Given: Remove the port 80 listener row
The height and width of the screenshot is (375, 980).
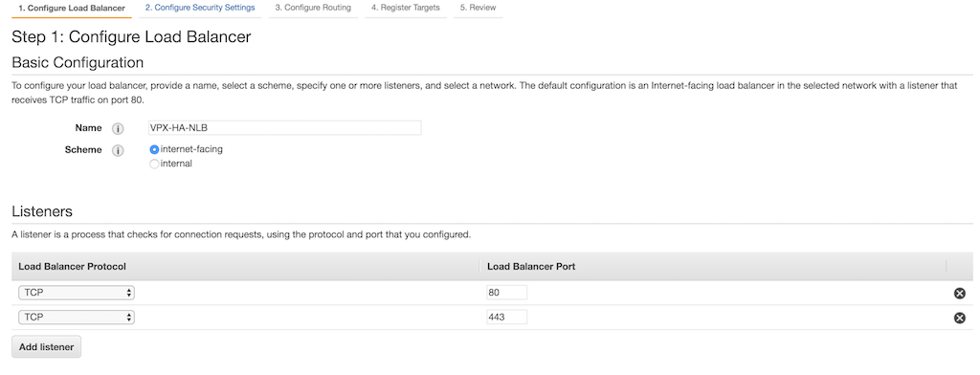Looking at the screenshot, I should coord(959,293).
